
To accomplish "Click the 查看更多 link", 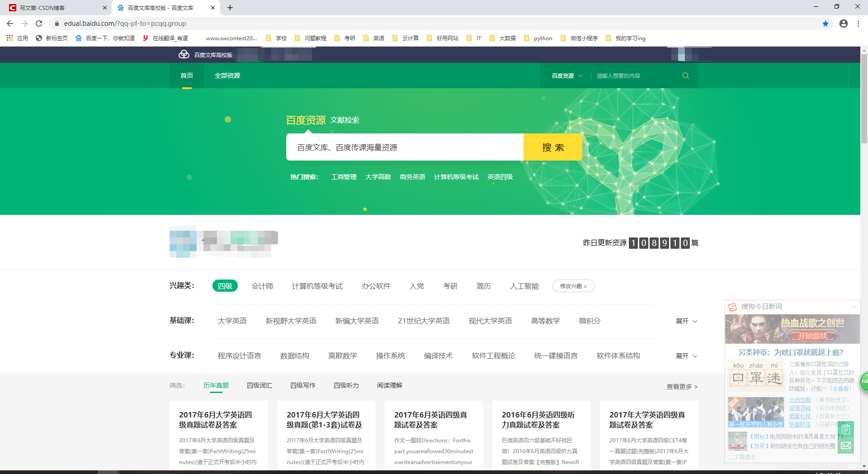I will point(682,387).
